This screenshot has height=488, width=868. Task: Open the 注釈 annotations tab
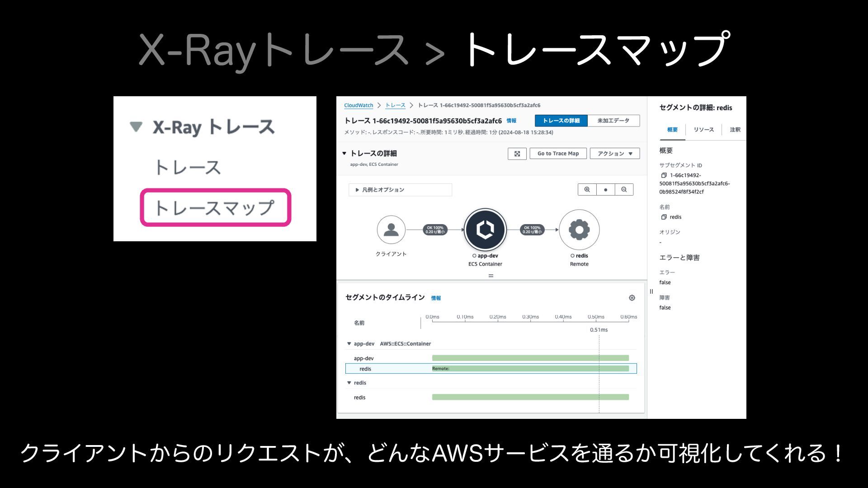coord(735,130)
